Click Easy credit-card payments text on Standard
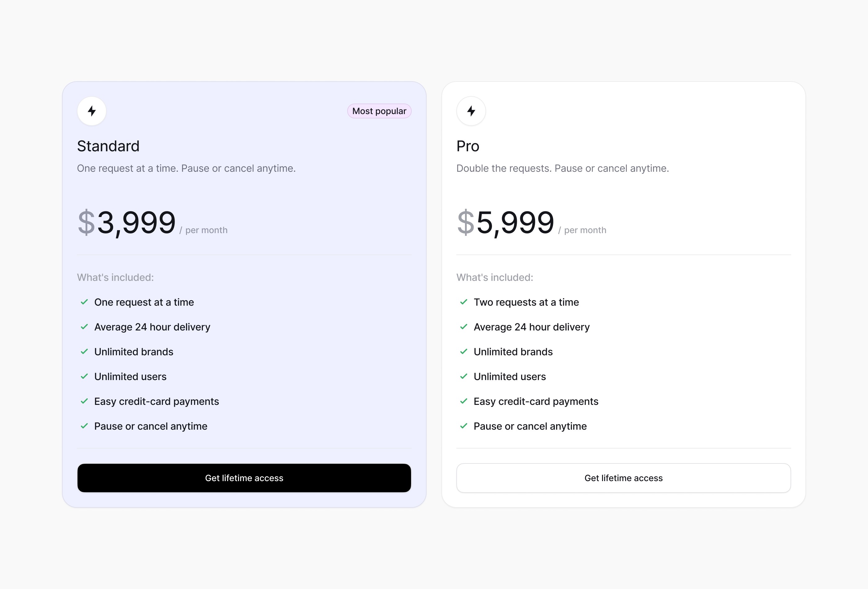The image size is (868, 589). 157,401
